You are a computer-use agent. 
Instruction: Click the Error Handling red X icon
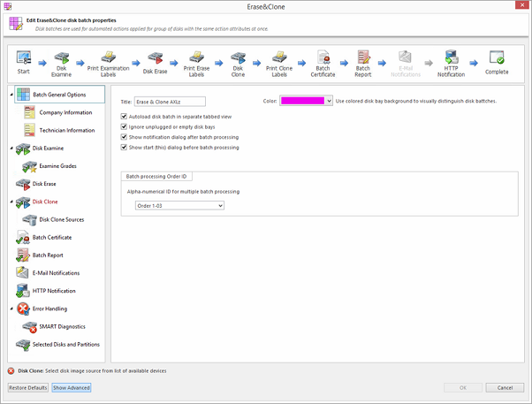click(23, 309)
